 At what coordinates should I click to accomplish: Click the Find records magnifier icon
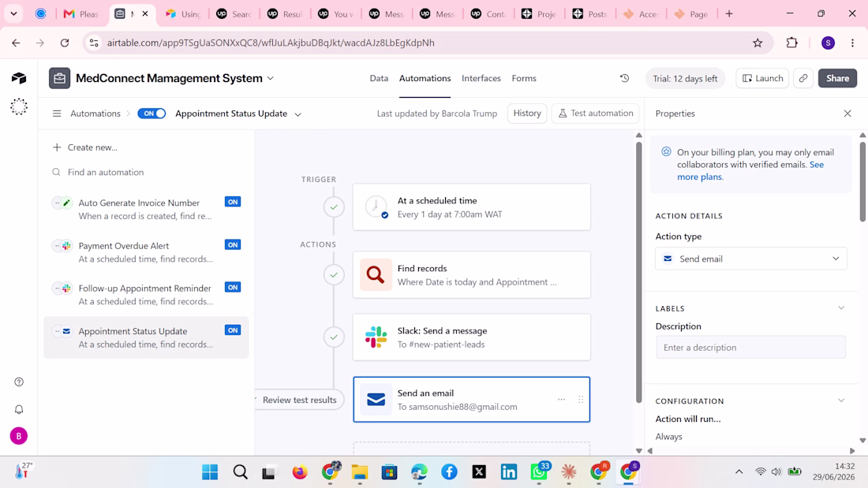[376, 274]
